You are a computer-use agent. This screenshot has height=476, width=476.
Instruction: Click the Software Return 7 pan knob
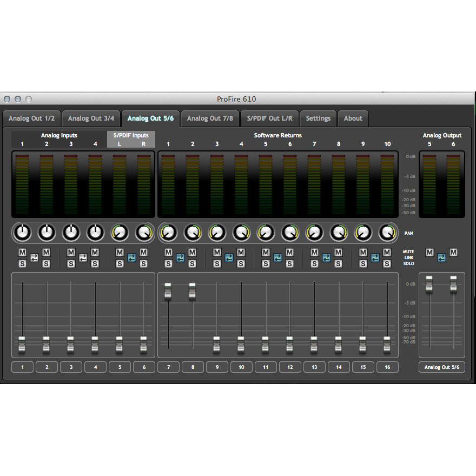pyautogui.click(x=314, y=233)
